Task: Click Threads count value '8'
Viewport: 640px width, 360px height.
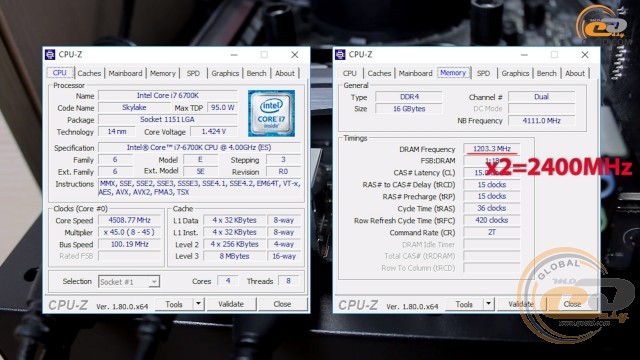Action: (x=289, y=281)
